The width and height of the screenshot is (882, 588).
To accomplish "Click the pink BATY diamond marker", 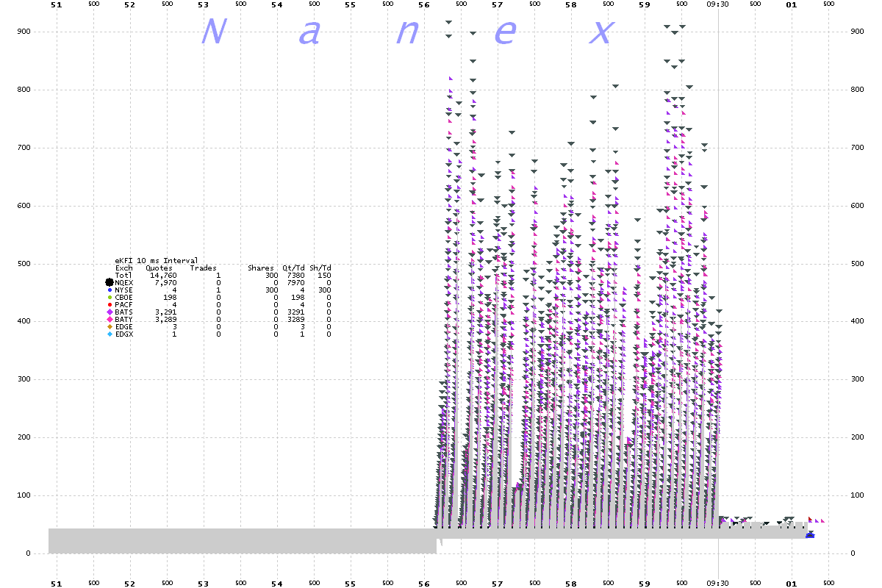I will pyautogui.click(x=110, y=319).
